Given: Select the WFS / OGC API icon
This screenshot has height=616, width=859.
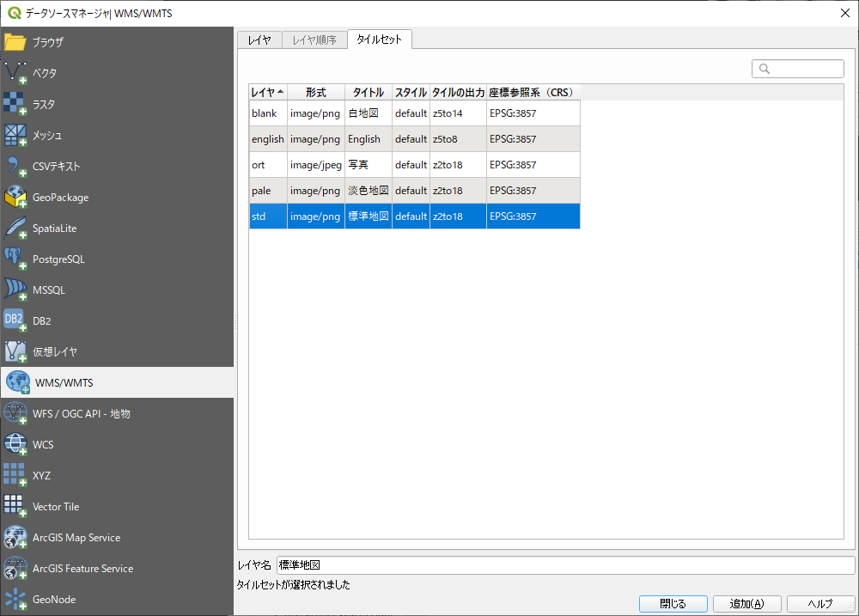Looking at the screenshot, I should [x=15, y=414].
